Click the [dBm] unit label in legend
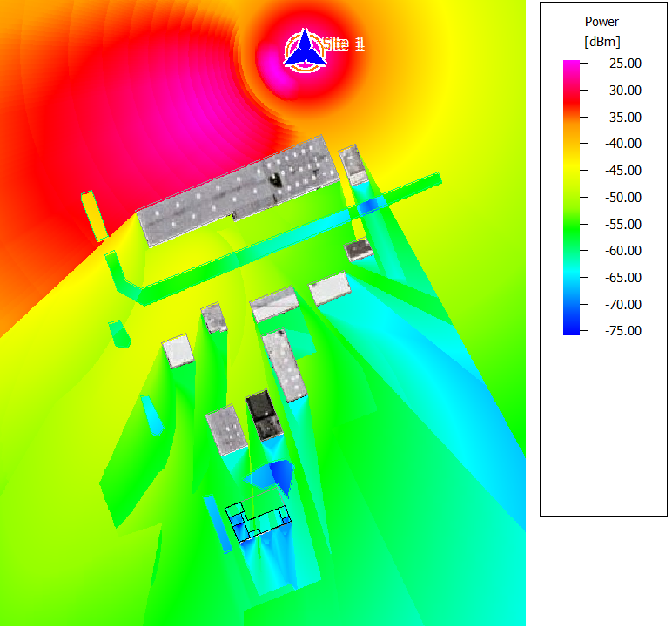The image size is (672, 628). [601, 41]
